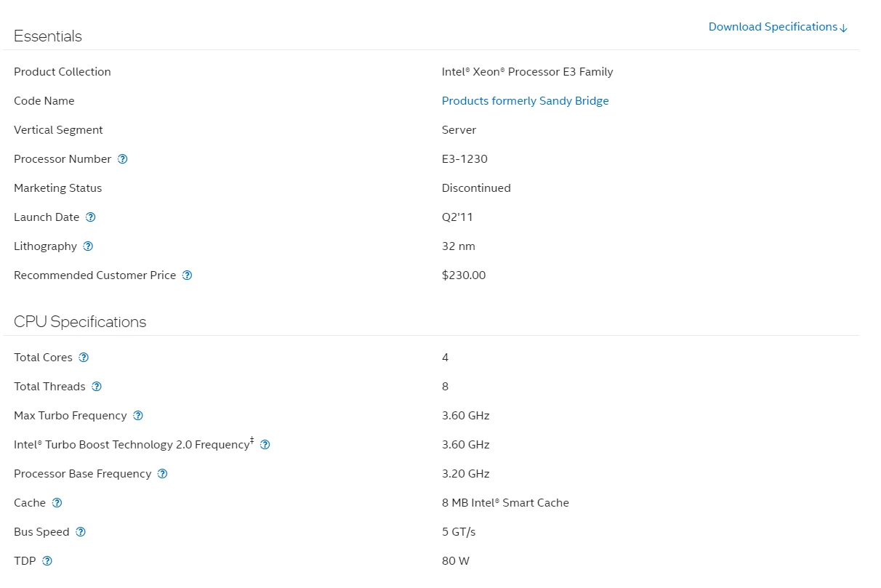Screen dimensions: 881x588
Task: Select the E3-1230 processor number value
Action: coord(464,159)
